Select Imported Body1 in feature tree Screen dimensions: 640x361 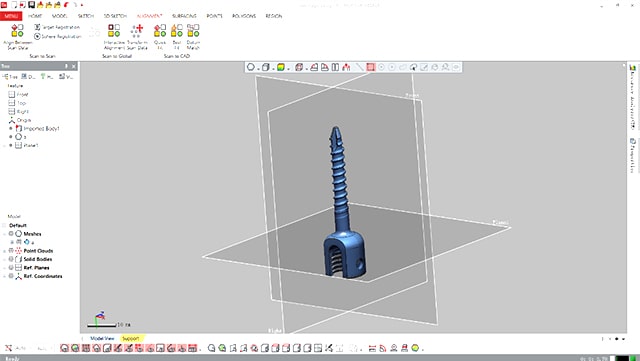click(x=41, y=128)
